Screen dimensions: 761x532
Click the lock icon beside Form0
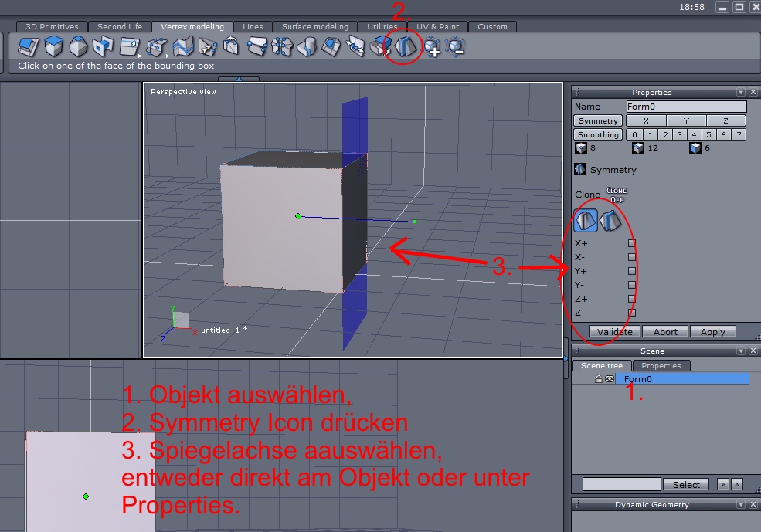(x=599, y=379)
